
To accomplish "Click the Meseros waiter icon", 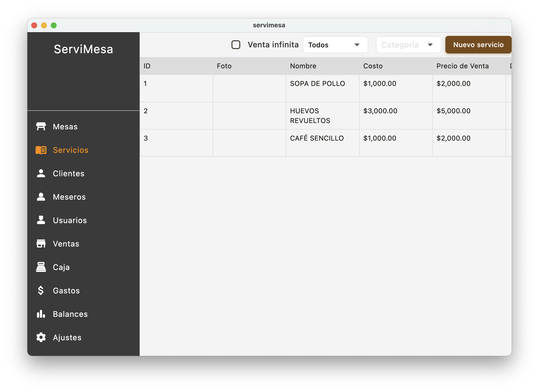I will pyautogui.click(x=41, y=197).
